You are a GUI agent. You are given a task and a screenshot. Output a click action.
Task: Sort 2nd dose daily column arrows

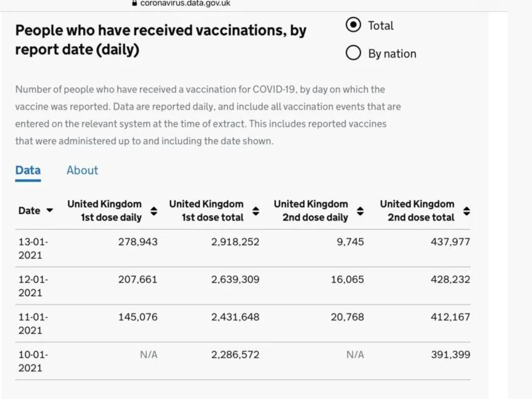pyautogui.click(x=360, y=211)
